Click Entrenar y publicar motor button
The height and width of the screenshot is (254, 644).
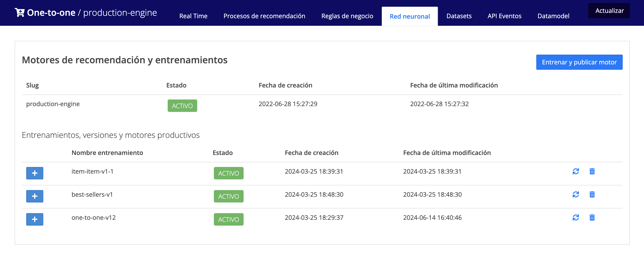pos(579,62)
